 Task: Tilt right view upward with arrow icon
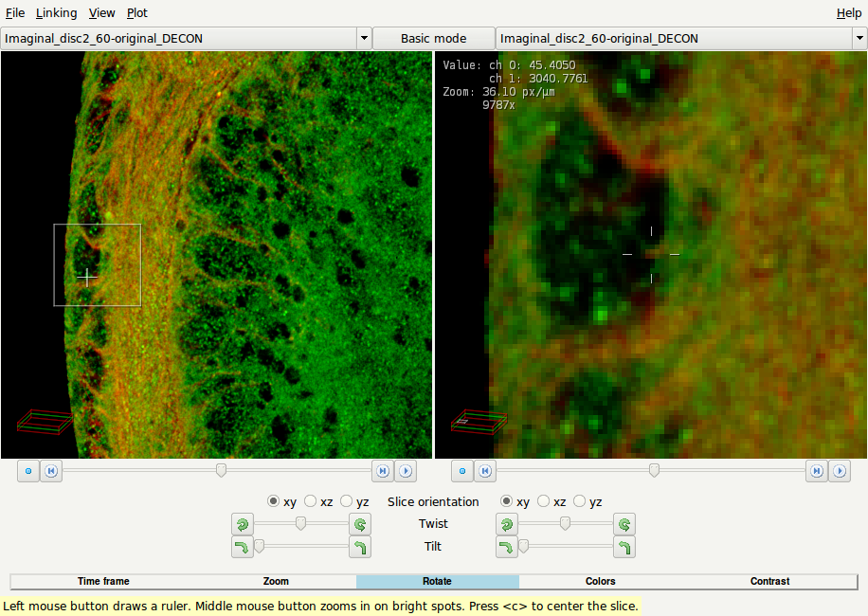(624, 548)
